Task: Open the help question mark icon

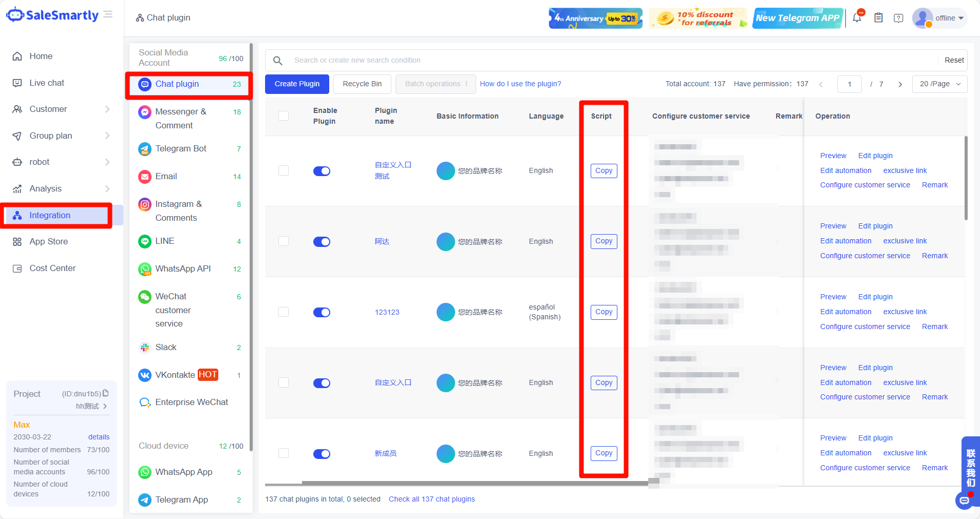Action: point(898,18)
